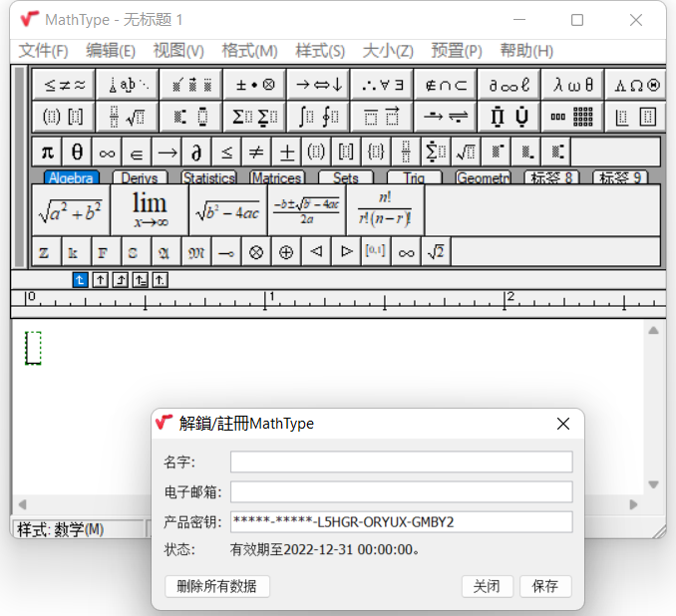The image size is (676, 616).
Task: Open the integral templates palette
Action: (319, 117)
